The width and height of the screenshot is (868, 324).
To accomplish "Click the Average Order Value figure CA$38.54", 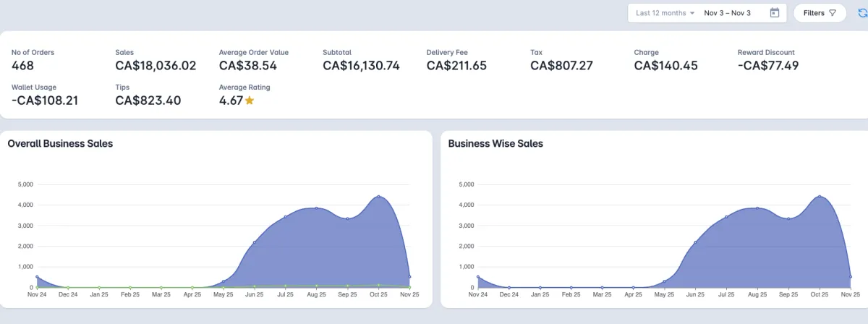I will (248, 66).
